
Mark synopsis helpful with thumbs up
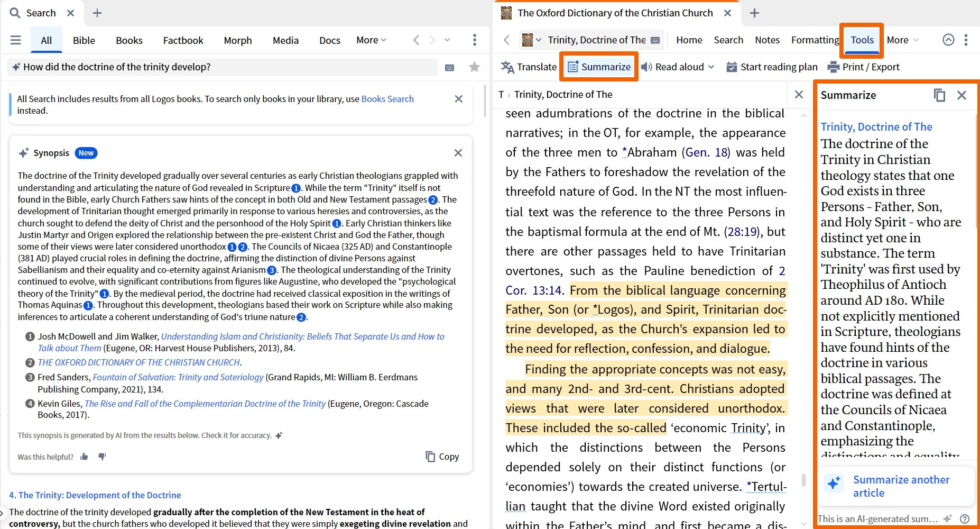coord(84,457)
